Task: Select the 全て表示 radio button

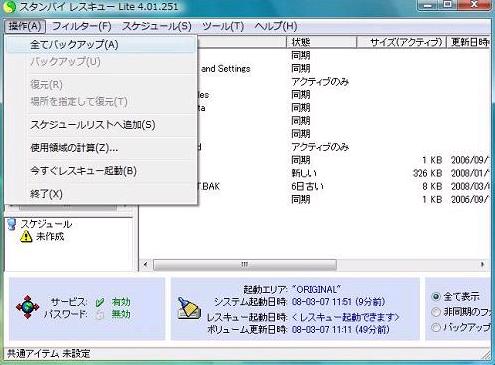Action: (436, 296)
